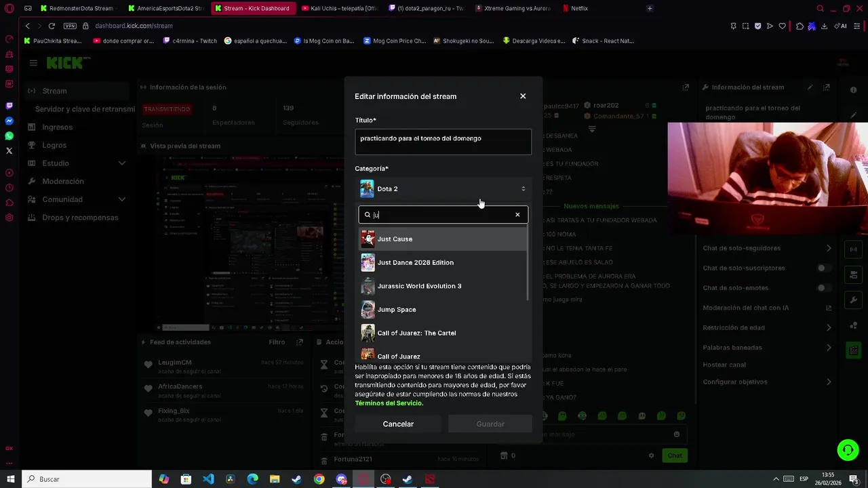Open Moderación del chat con IA external link

(829, 308)
